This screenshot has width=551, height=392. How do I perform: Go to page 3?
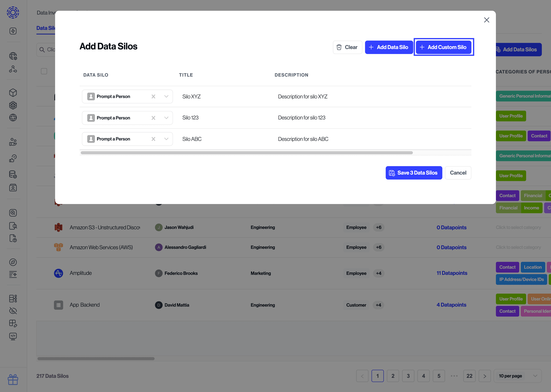click(408, 376)
